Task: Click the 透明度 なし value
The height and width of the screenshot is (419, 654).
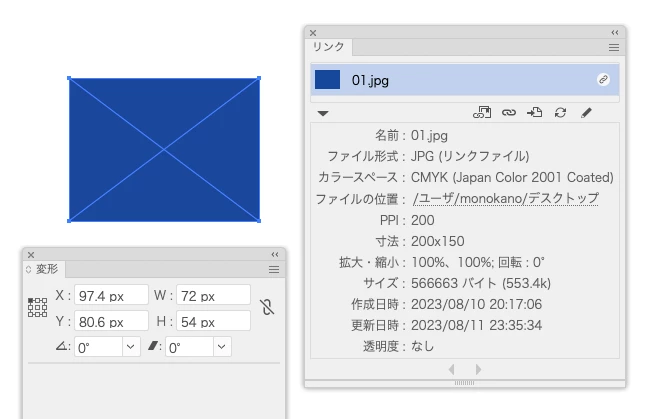Action: [423, 346]
